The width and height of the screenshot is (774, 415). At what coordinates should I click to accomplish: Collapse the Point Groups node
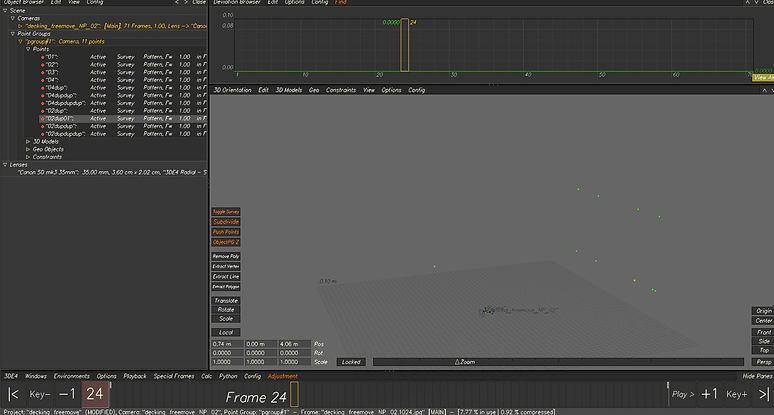pyautogui.click(x=12, y=34)
